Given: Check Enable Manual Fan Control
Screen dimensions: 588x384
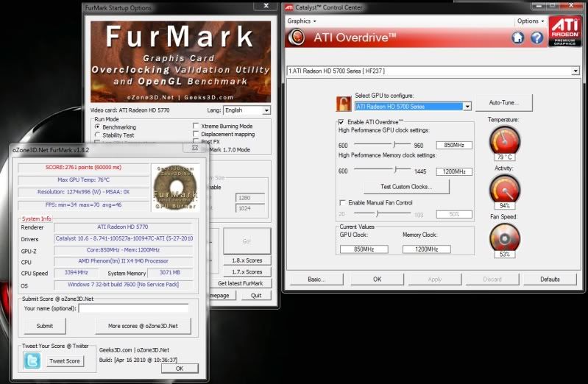Looking at the screenshot, I should [342, 202].
